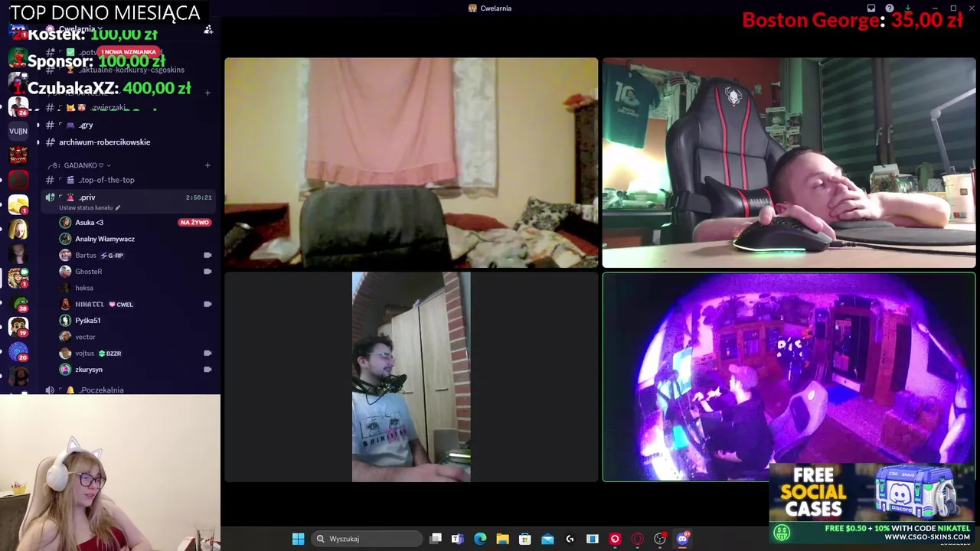Click the camera icon next to zkurysyn

coord(207,370)
